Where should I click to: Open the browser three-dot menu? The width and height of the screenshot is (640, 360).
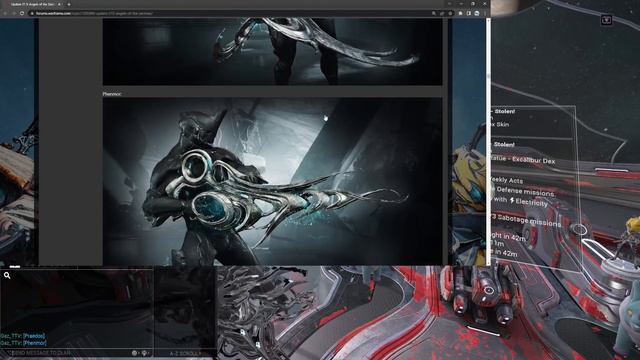point(485,13)
